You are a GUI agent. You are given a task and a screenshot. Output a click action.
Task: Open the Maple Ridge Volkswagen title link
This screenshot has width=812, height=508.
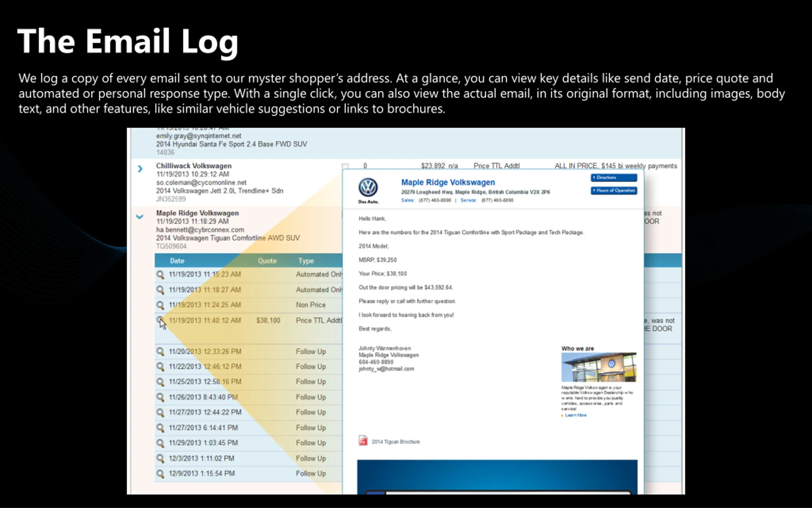coord(448,183)
